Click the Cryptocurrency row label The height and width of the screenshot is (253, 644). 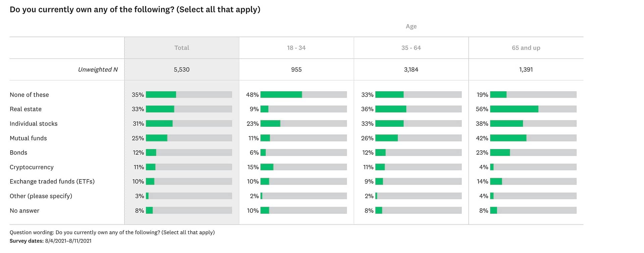tap(32, 167)
